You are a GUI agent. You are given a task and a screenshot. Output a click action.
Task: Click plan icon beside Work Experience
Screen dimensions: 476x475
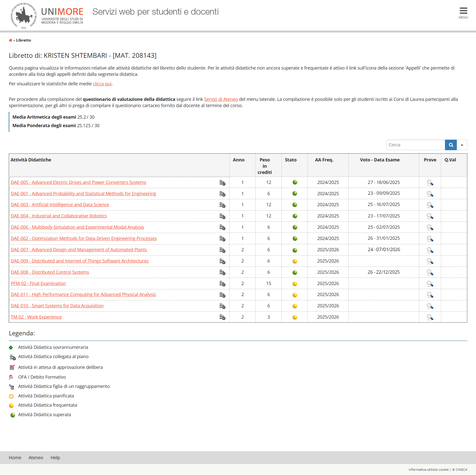coord(222,317)
